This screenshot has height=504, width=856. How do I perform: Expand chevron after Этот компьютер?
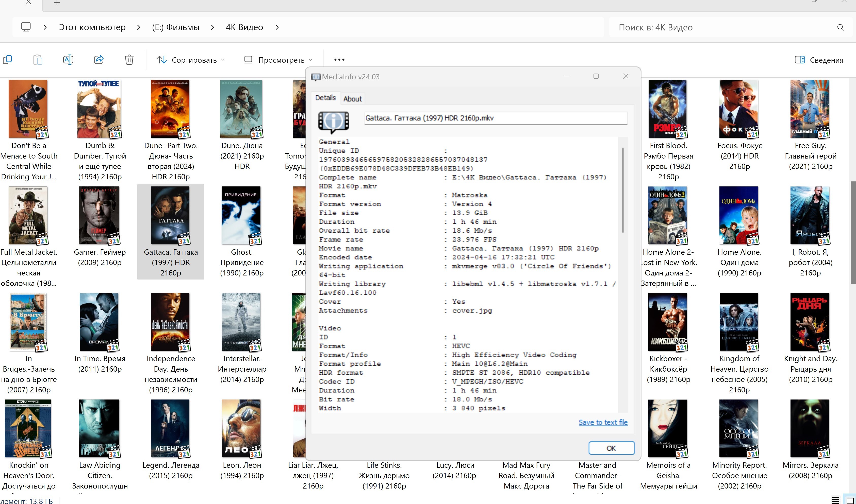point(139,27)
